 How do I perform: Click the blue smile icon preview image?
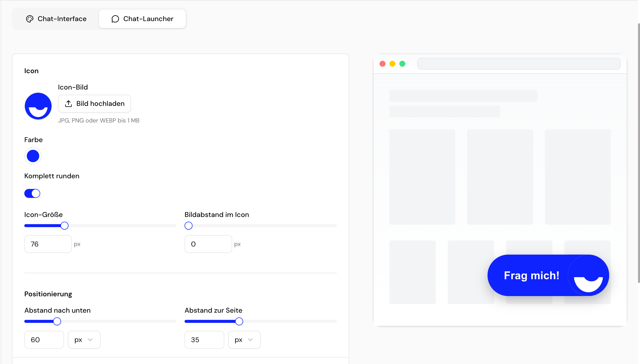click(x=38, y=106)
